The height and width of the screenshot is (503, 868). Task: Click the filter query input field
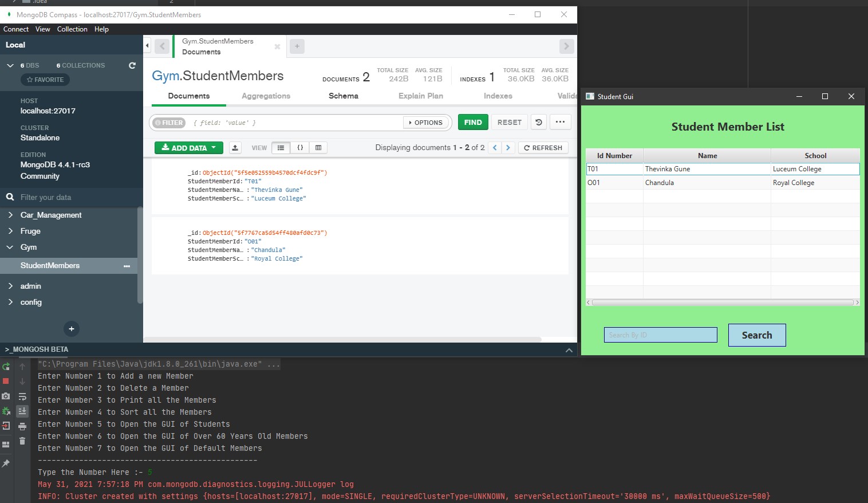click(x=295, y=123)
